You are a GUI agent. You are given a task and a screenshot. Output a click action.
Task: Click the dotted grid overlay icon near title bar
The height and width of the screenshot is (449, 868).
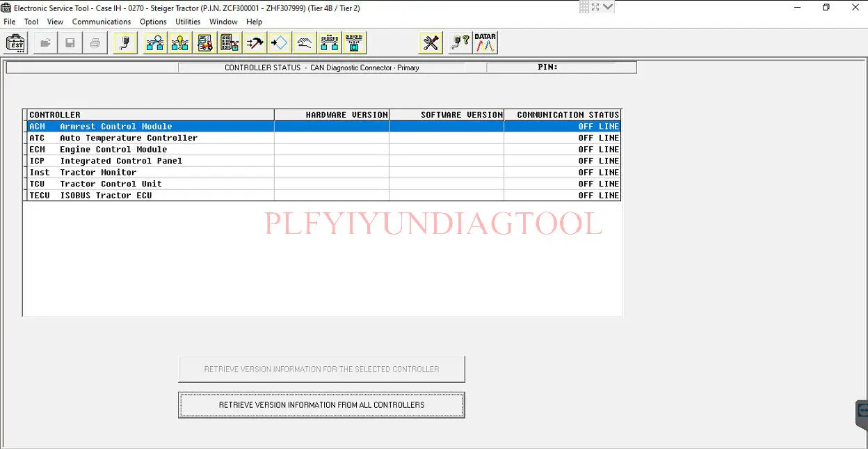click(584, 6)
